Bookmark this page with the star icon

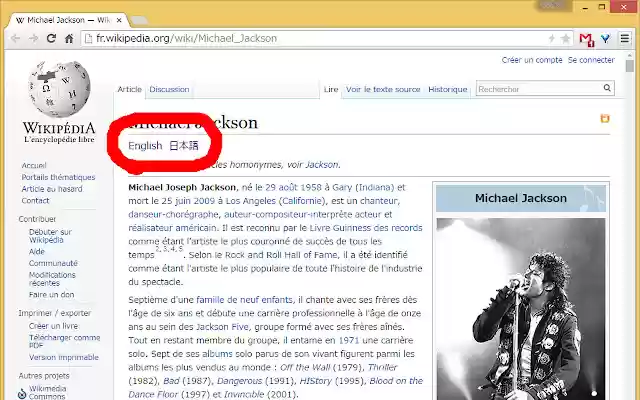[x=565, y=39]
